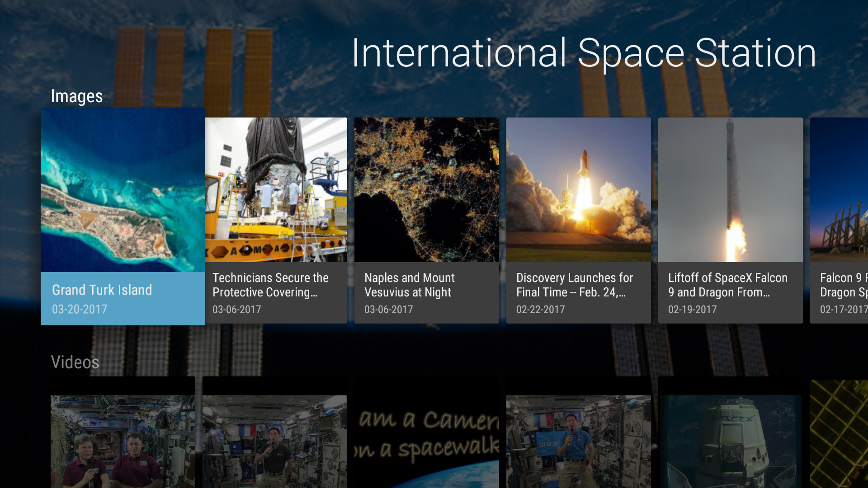This screenshot has width=868, height=488.
Task: Select the highlighted blue caption area
Action: click(x=123, y=298)
